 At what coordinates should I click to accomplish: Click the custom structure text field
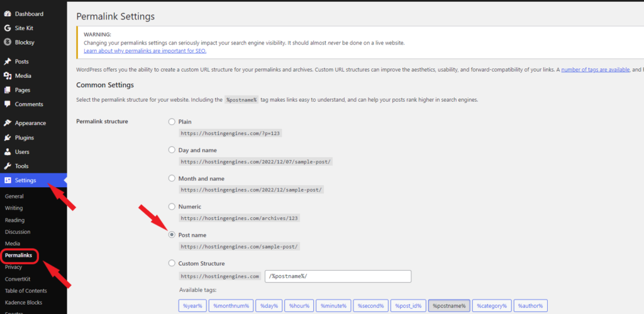click(338, 276)
